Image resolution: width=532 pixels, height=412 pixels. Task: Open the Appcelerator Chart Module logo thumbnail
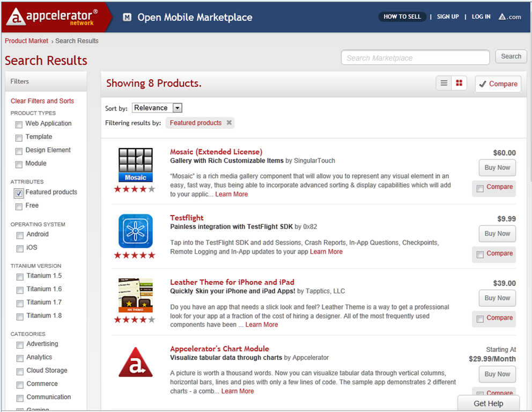click(x=135, y=362)
